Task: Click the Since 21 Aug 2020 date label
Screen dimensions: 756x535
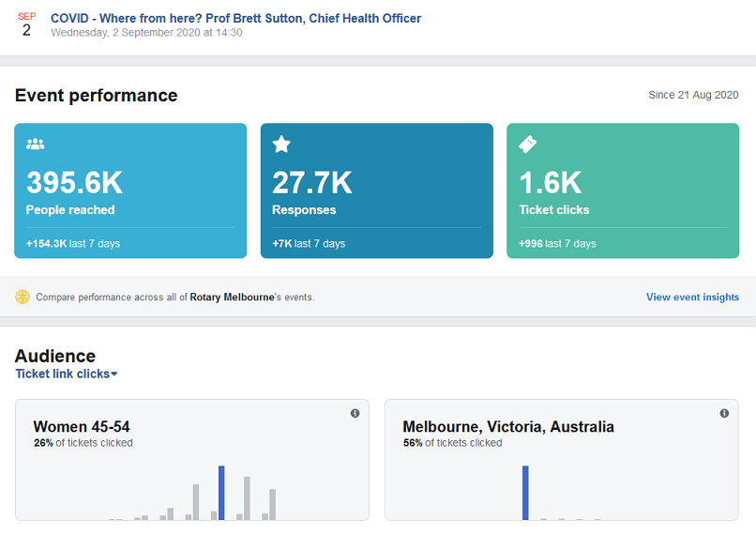Action: pos(693,95)
